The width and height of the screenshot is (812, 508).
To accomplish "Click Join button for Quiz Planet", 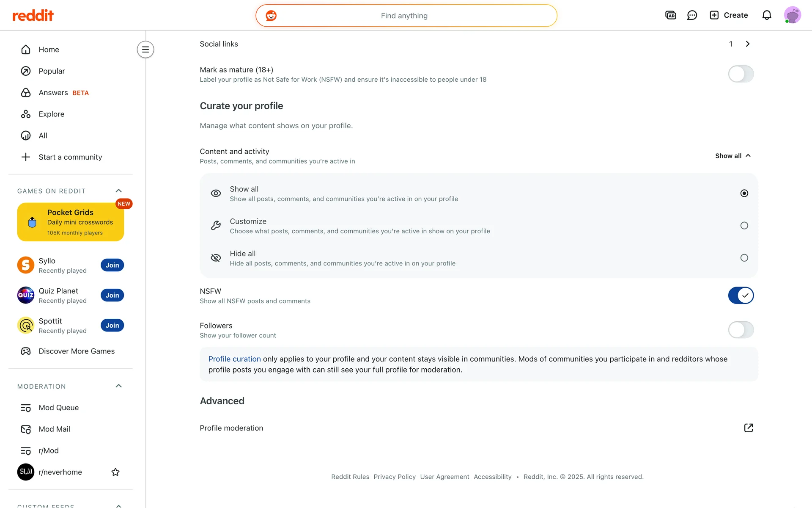I will point(112,295).
